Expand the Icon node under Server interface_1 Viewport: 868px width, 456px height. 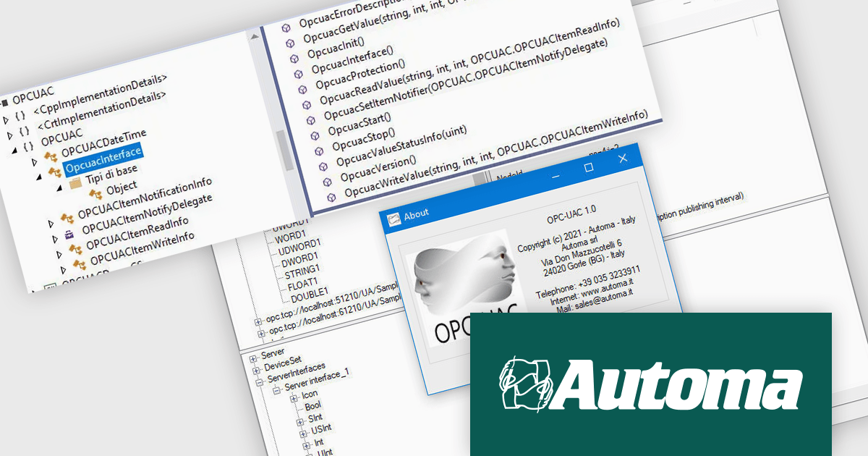(294, 397)
